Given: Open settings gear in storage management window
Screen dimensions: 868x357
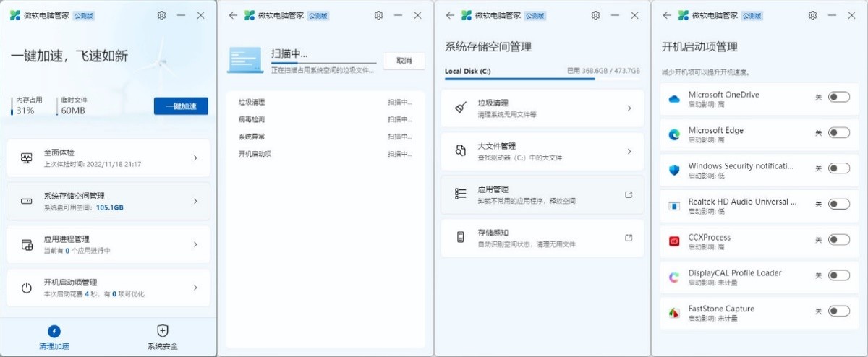Looking at the screenshot, I should pos(595,15).
